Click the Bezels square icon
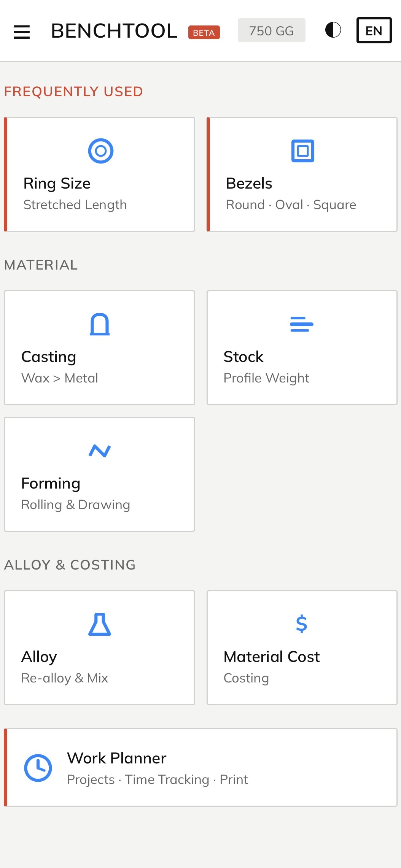 click(x=302, y=151)
